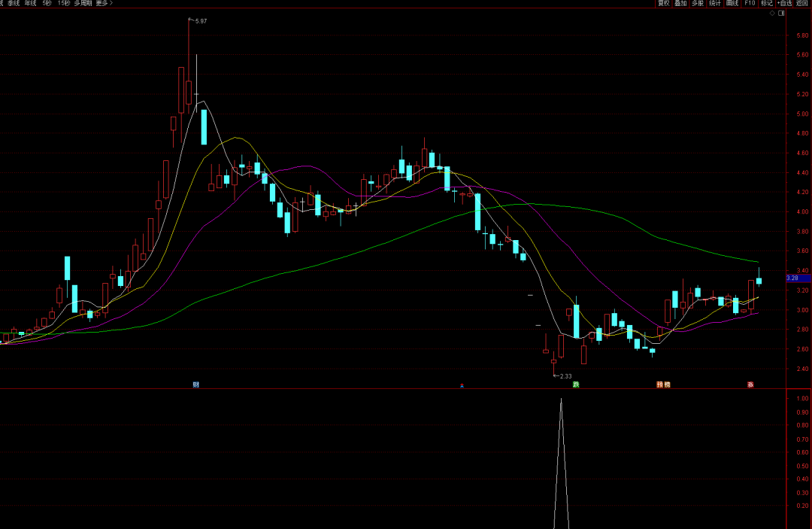812x529 pixels.
Task: Click the first orange 预 marker icon
Action: point(660,385)
